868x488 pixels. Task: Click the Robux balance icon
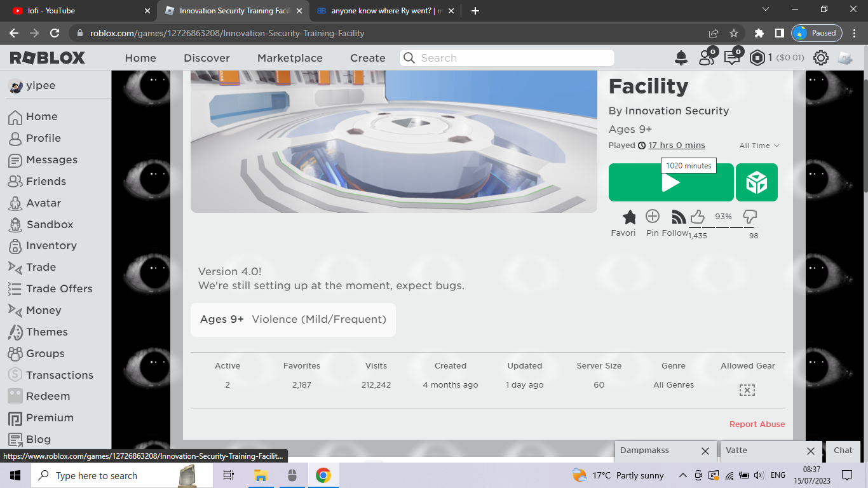point(757,58)
